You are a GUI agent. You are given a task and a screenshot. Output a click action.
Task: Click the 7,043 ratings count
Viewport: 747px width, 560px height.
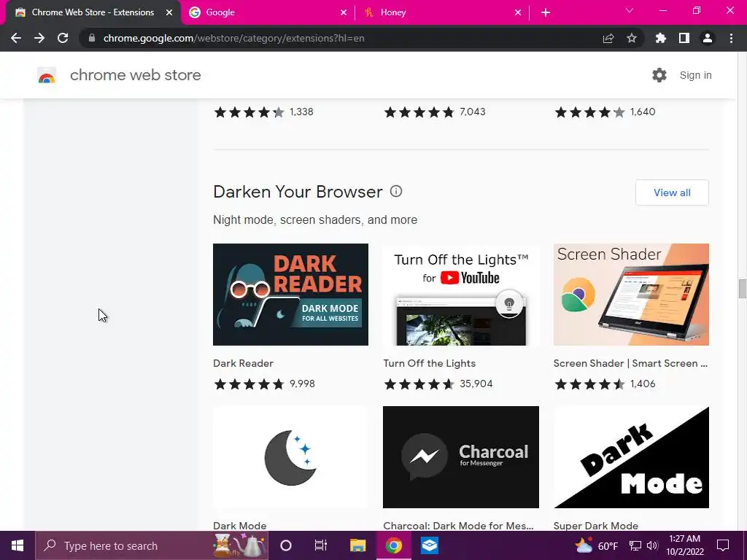[x=472, y=112]
